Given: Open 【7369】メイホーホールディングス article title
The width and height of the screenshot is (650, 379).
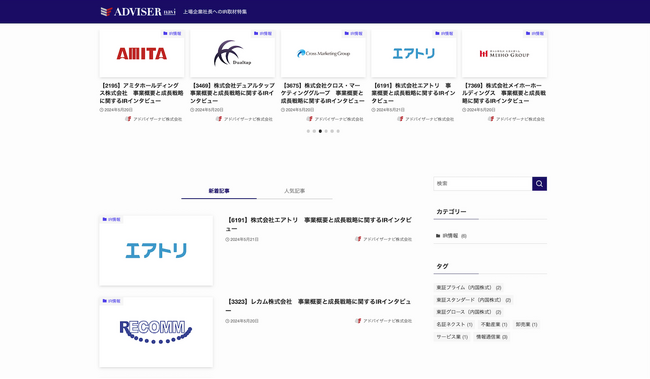Looking at the screenshot, I should tap(504, 93).
